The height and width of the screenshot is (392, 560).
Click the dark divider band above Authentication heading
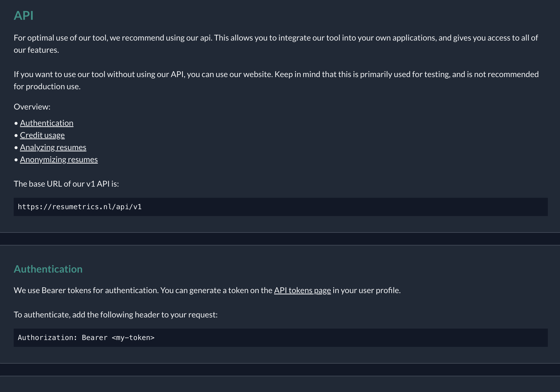(280, 239)
